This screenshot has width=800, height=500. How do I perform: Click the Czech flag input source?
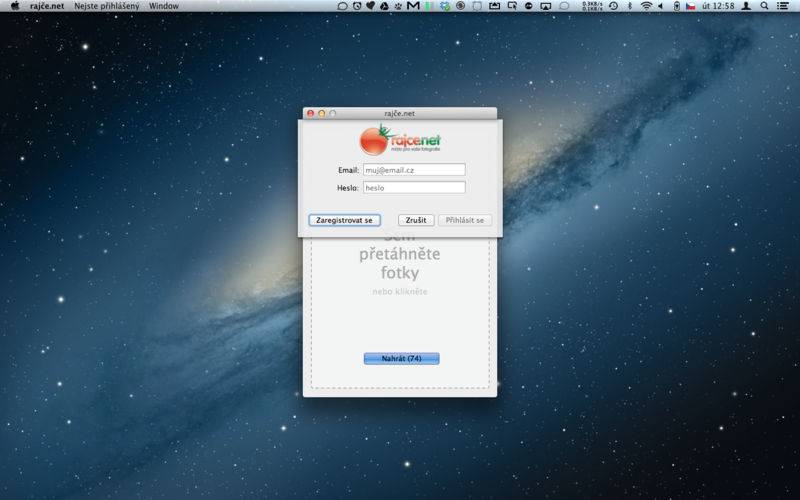point(690,6)
